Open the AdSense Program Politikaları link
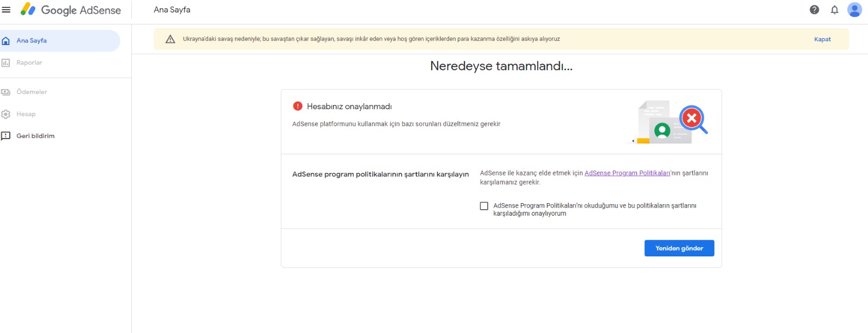 628,173
